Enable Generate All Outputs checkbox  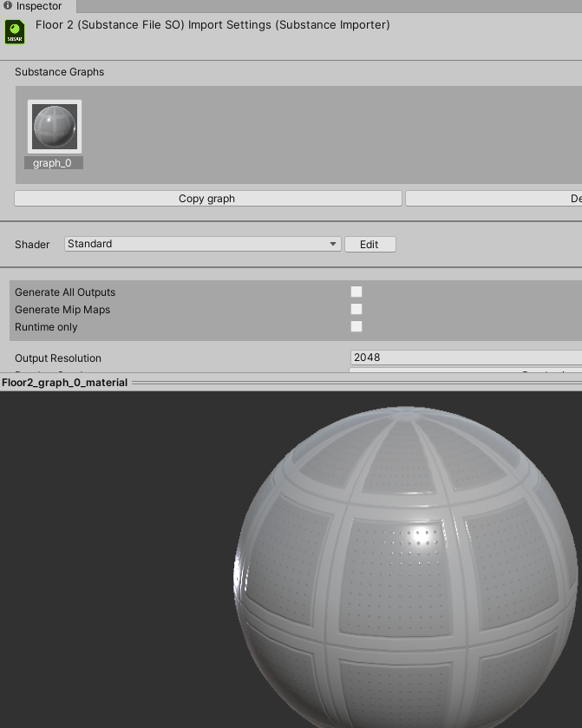(x=356, y=292)
